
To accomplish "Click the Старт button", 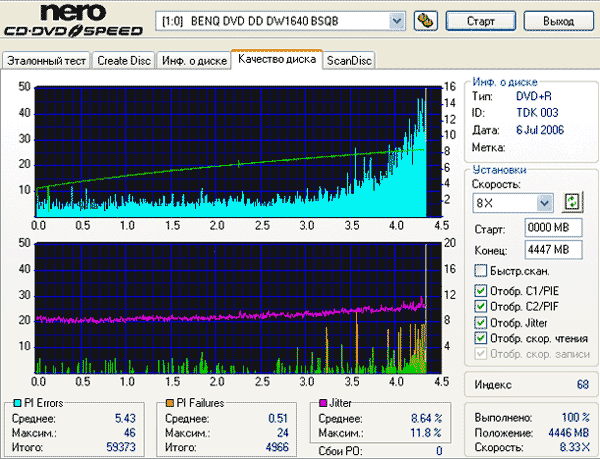I will tap(481, 21).
